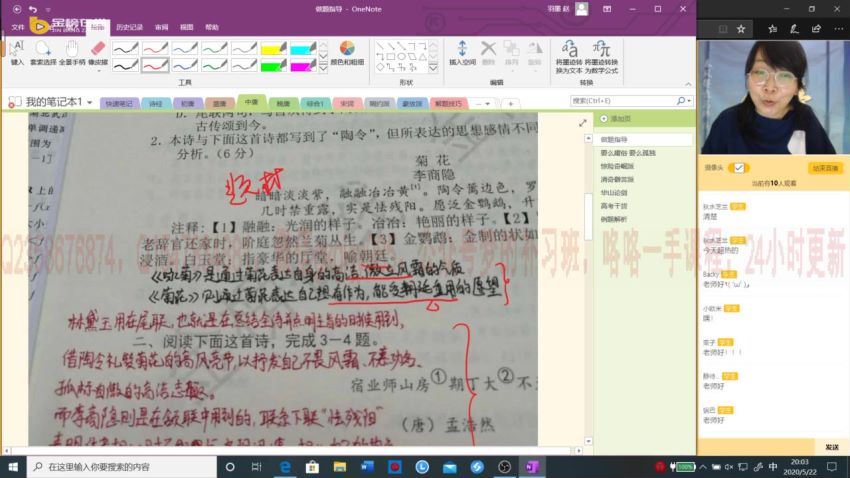
Task: Expand the shapes gallery more arrow
Action: [x=433, y=68]
